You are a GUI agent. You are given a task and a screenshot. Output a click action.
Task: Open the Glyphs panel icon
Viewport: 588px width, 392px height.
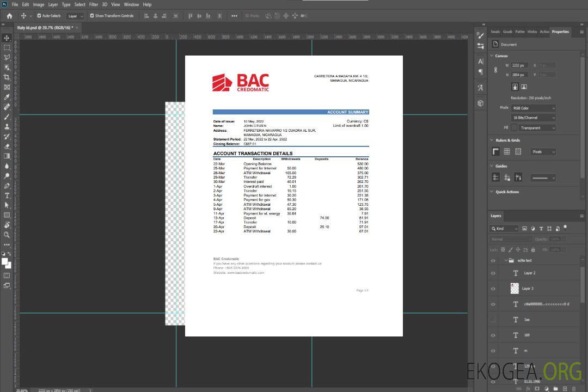pyautogui.click(x=481, y=88)
